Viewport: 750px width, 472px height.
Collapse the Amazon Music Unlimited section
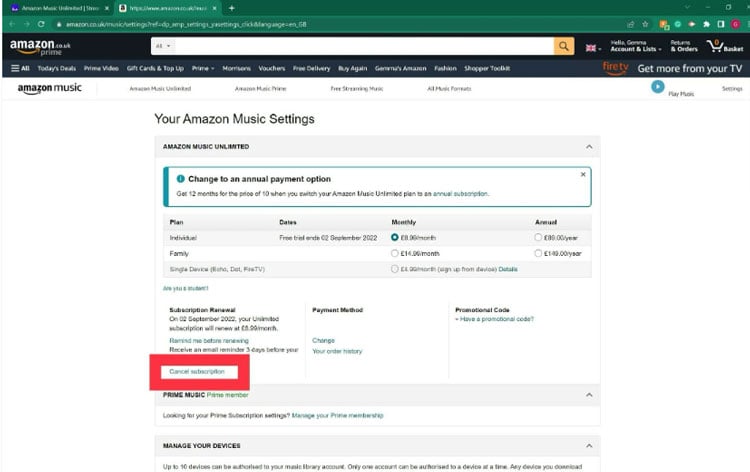(x=589, y=147)
